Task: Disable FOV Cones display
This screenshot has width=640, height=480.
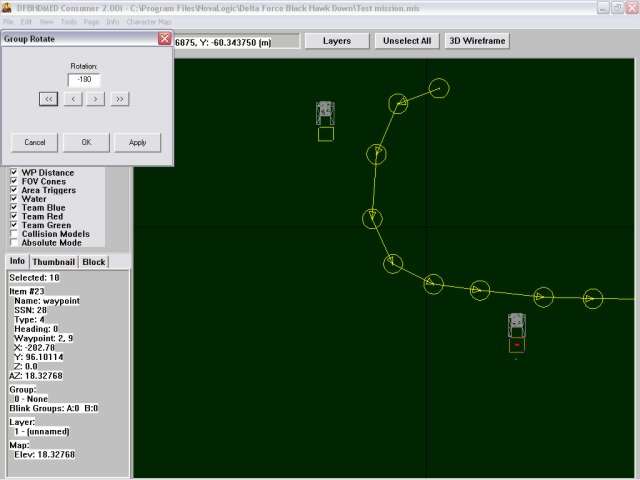Action: click(x=14, y=182)
